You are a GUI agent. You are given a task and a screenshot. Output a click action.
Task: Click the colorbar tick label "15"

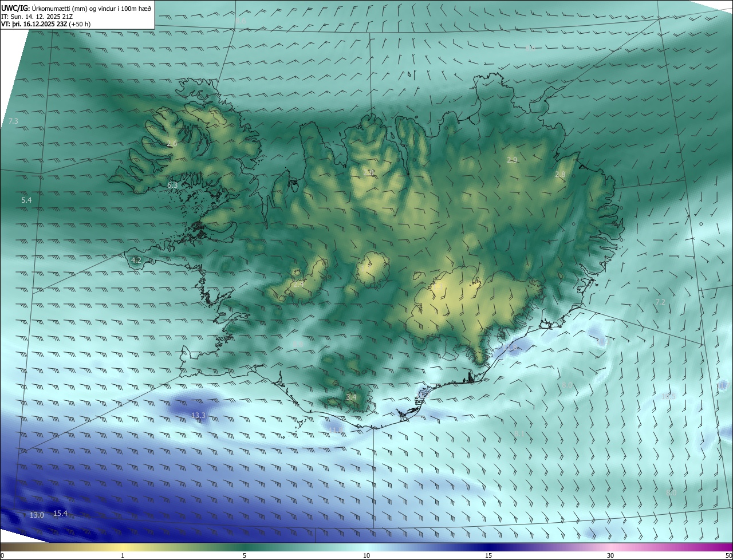pos(488,555)
